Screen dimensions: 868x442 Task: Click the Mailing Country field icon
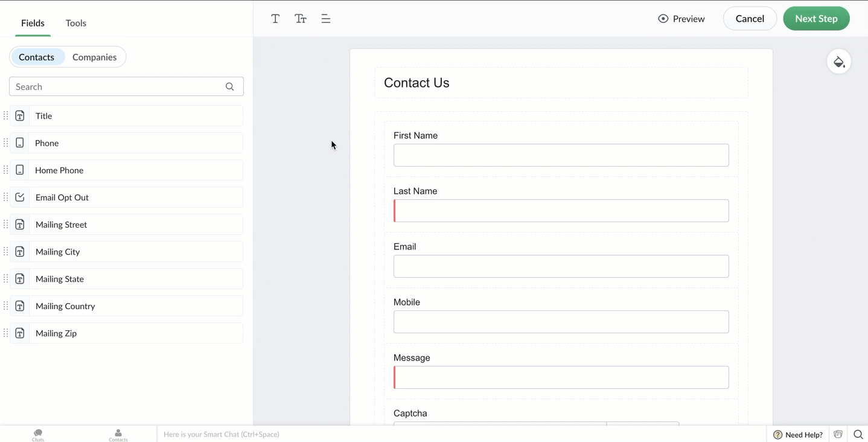20,306
